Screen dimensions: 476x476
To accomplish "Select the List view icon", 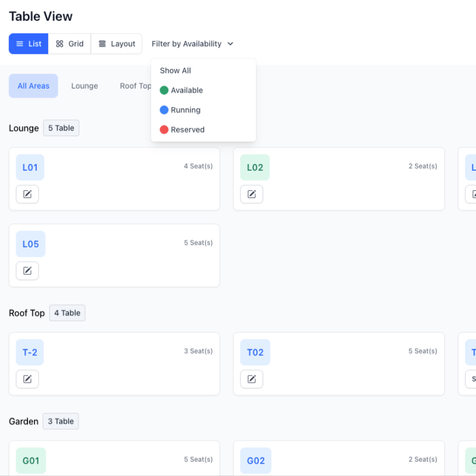I will 28,43.
